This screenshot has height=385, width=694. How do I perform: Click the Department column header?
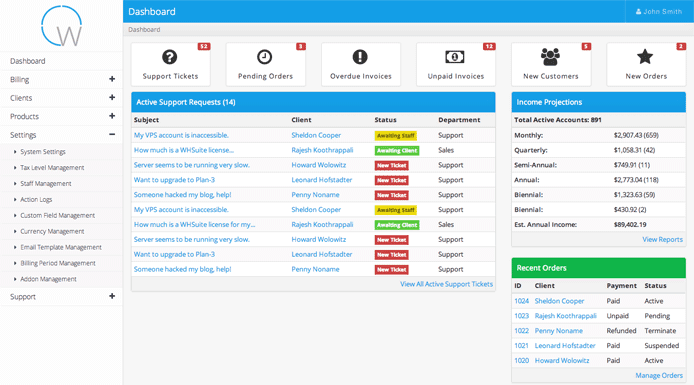tap(459, 120)
